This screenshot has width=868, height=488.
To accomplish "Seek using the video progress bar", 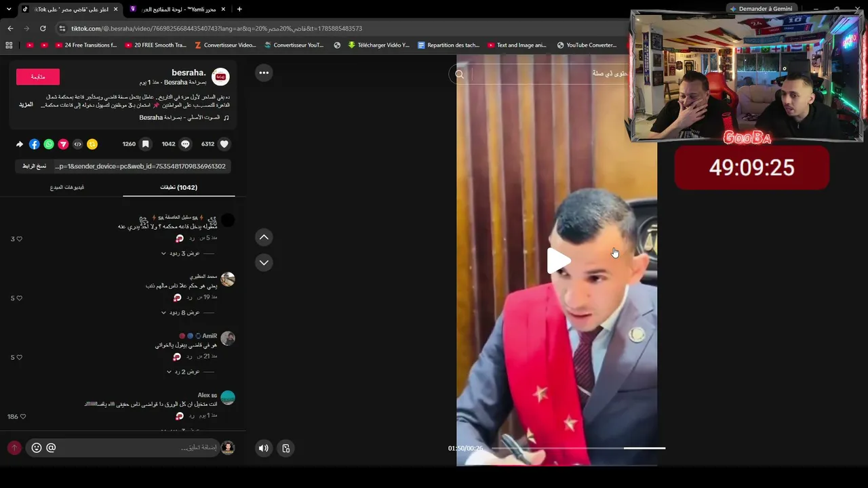I will tap(578, 448).
